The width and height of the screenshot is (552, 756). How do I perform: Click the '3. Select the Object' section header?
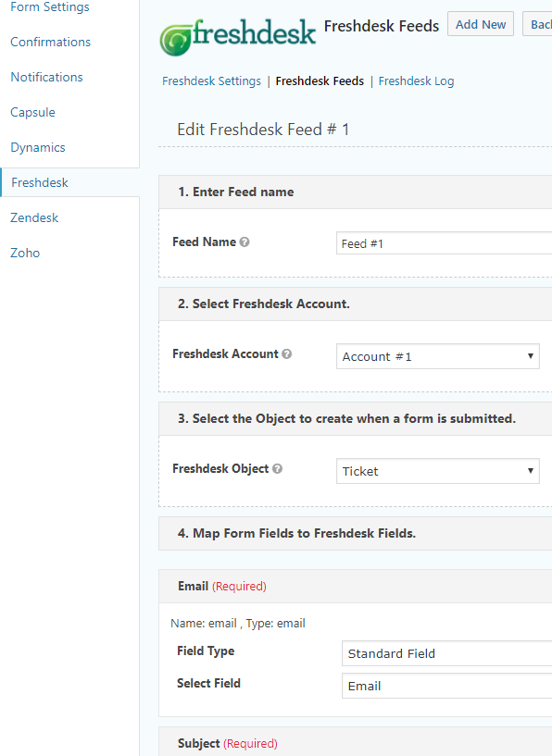pyautogui.click(x=355, y=418)
